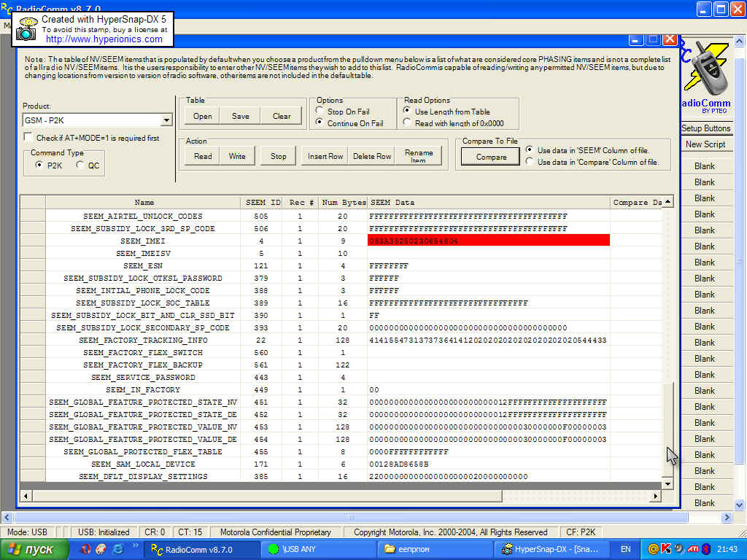Click the Read action button

[203, 156]
